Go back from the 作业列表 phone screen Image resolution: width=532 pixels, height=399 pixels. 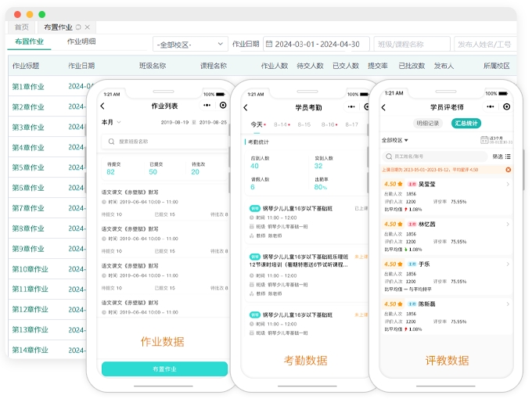point(102,106)
